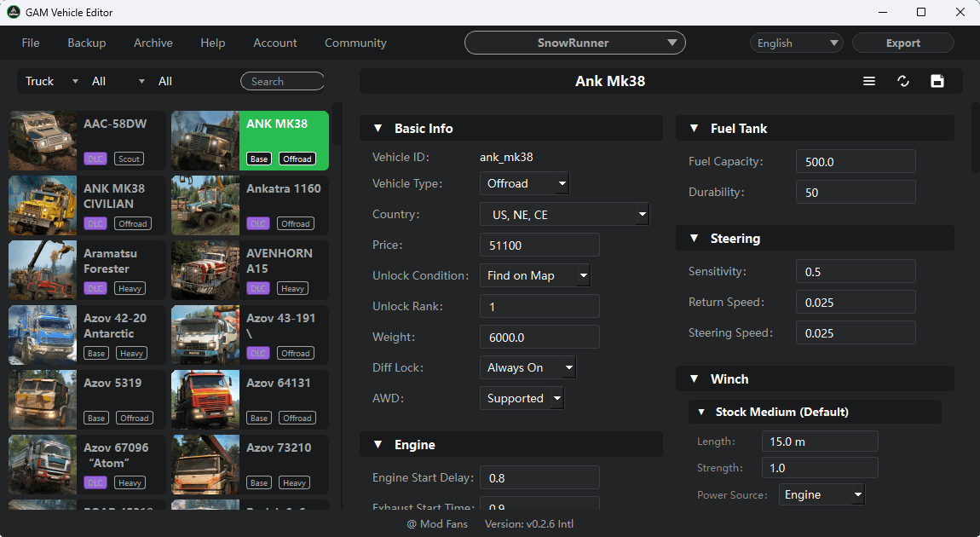Click the GAM Vehicle Editor app logo

tap(13, 12)
